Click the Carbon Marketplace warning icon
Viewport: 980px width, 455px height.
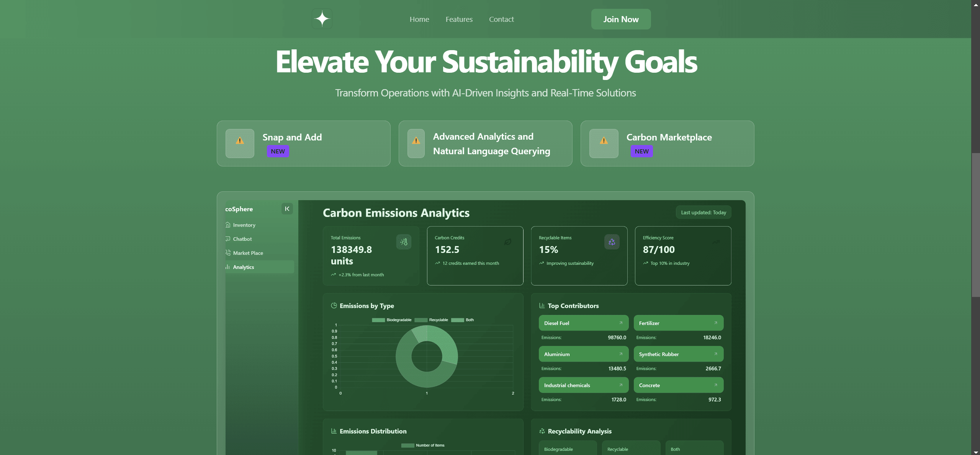[604, 141]
